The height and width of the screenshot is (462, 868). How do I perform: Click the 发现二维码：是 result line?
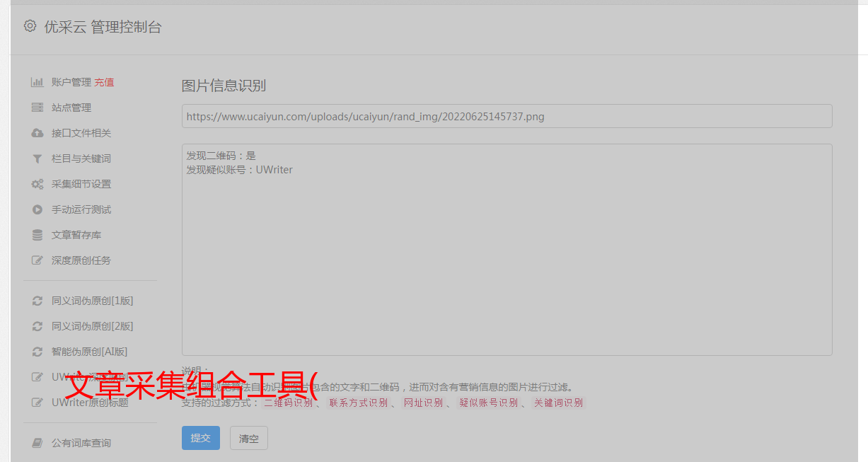point(221,156)
